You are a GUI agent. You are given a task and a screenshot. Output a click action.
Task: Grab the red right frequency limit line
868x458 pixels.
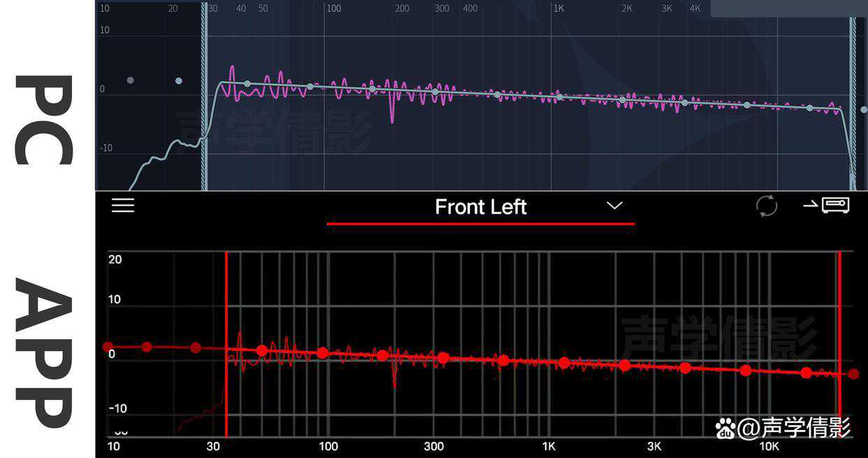(x=839, y=343)
